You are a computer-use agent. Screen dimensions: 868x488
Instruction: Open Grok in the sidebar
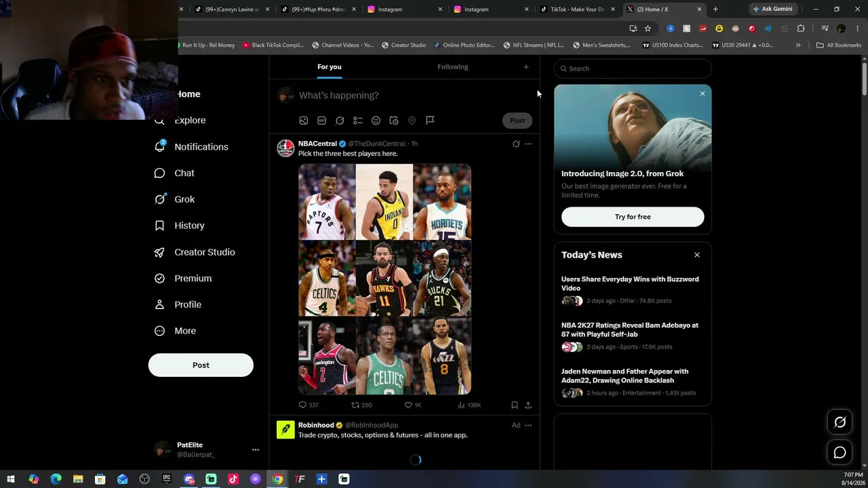coord(174,199)
